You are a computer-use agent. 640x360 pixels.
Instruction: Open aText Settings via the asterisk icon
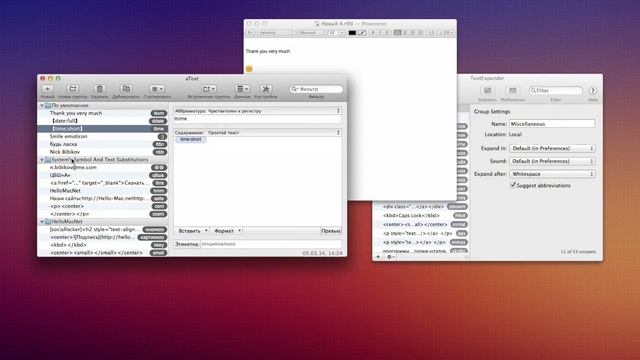(x=266, y=89)
